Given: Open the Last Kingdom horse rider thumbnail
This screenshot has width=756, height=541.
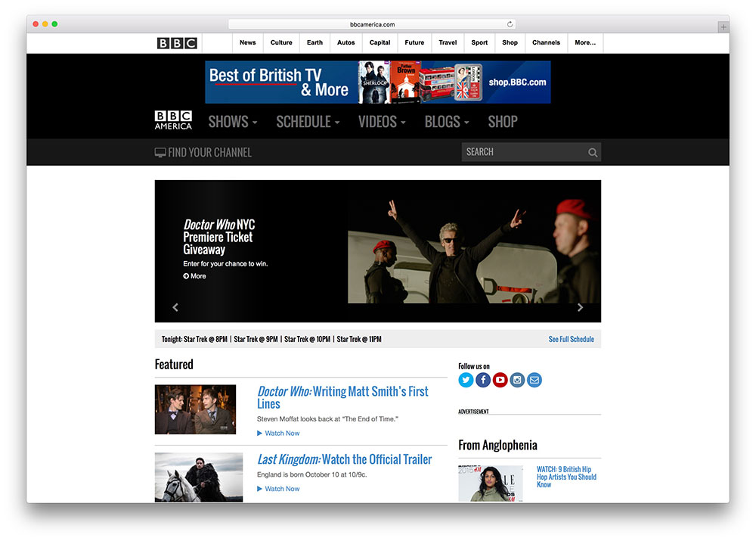Looking at the screenshot, I should pos(199,477).
